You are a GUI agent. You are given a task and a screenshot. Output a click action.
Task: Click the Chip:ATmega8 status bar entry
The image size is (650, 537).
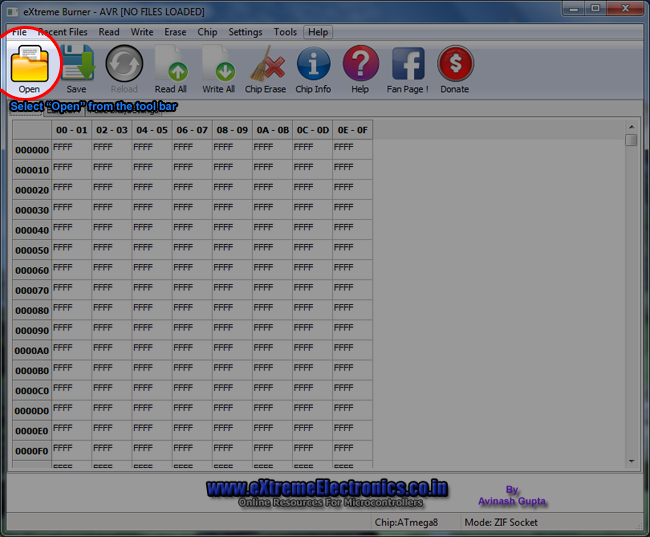point(406,522)
